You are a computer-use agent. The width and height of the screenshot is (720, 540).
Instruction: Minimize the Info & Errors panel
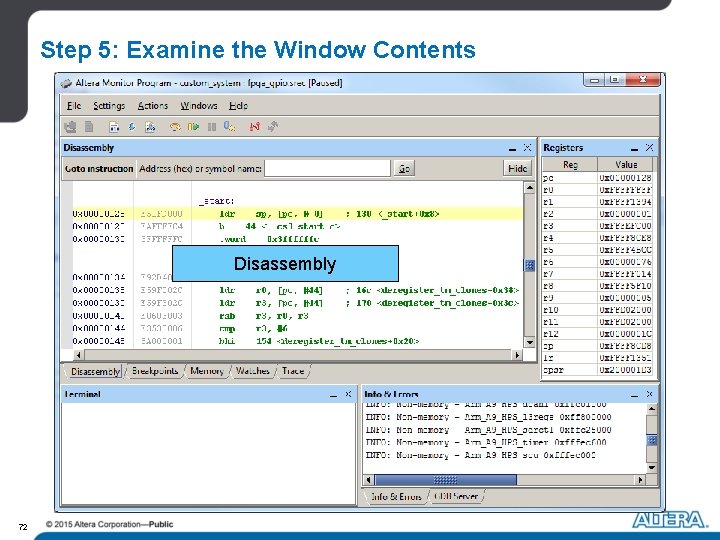tap(635, 395)
